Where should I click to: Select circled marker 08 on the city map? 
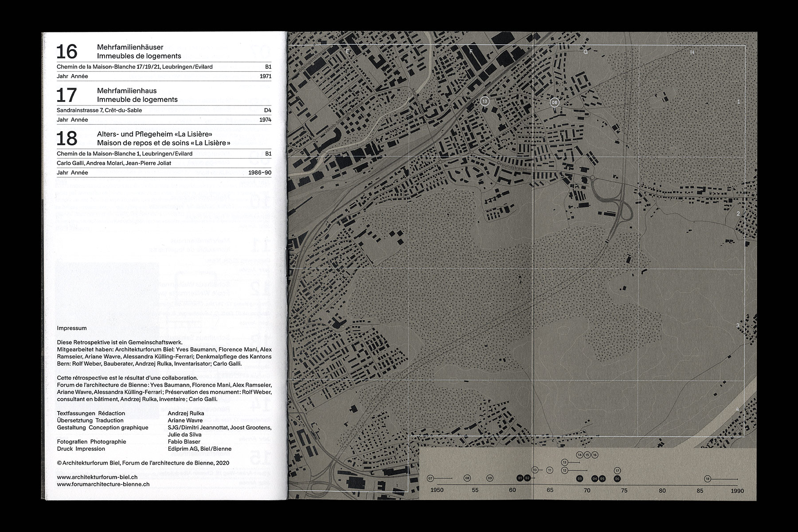(554, 102)
